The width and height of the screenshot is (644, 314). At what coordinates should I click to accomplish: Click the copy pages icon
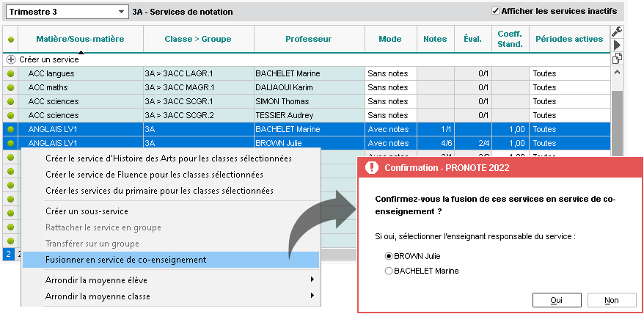[x=617, y=59]
